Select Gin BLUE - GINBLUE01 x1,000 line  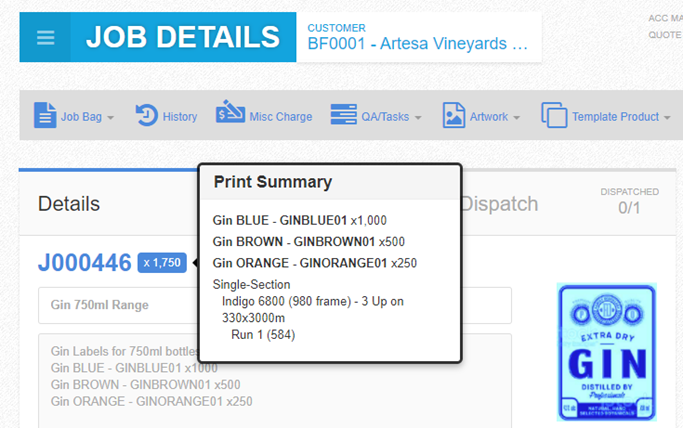300,220
